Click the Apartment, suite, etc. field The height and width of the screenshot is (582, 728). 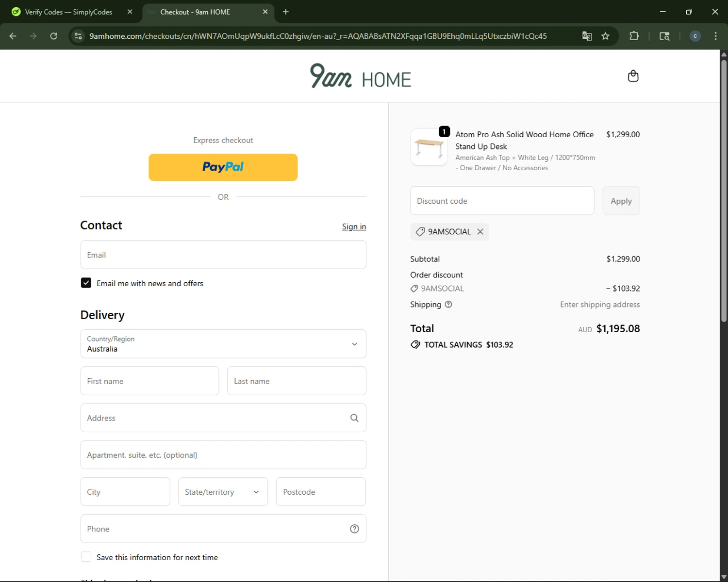pyautogui.click(x=223, y=454)
